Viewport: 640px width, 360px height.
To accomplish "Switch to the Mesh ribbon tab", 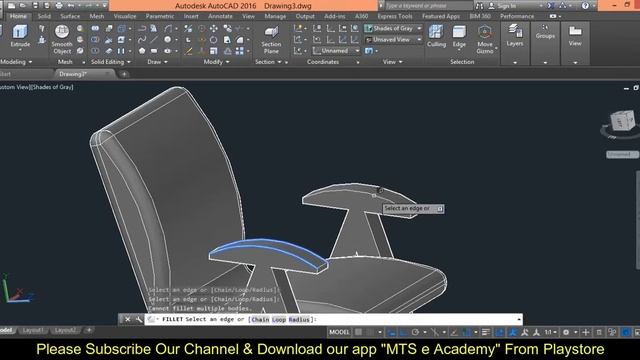I will [97, 16].
